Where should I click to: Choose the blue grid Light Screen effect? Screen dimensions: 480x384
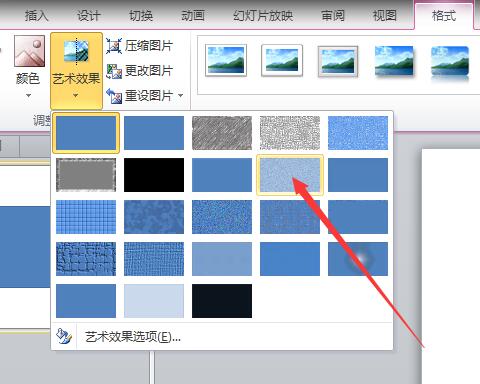pos(86,217)
